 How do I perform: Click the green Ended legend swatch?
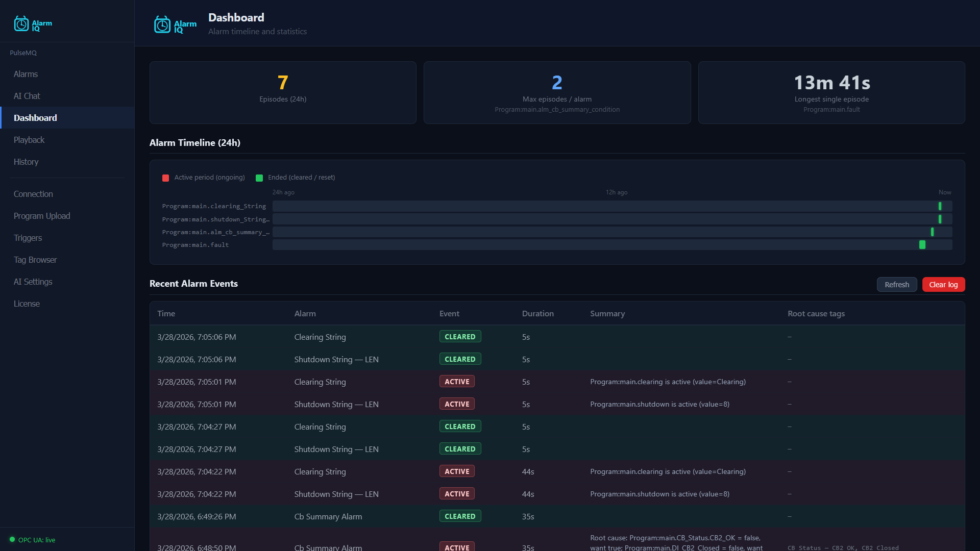click(259, 178)
